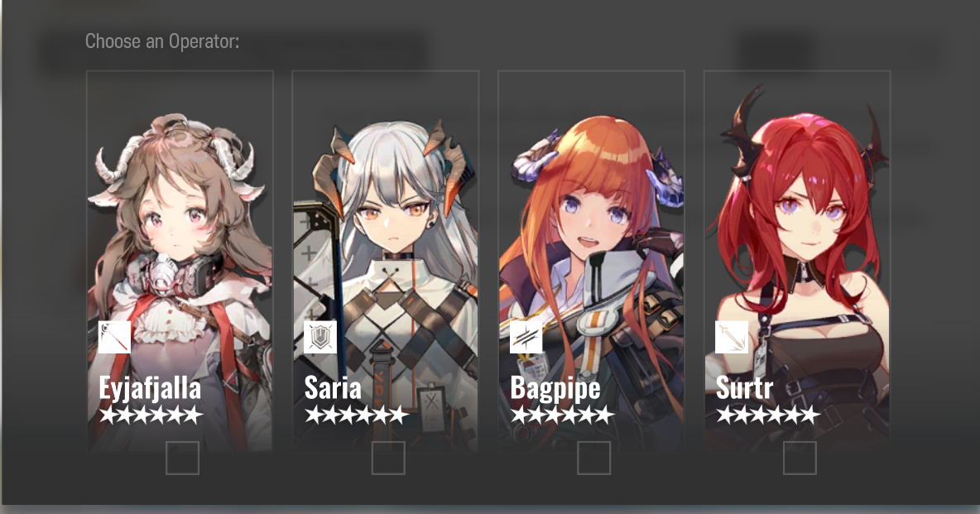Click Surtr's Guard sword class icon

coord(732,337)
